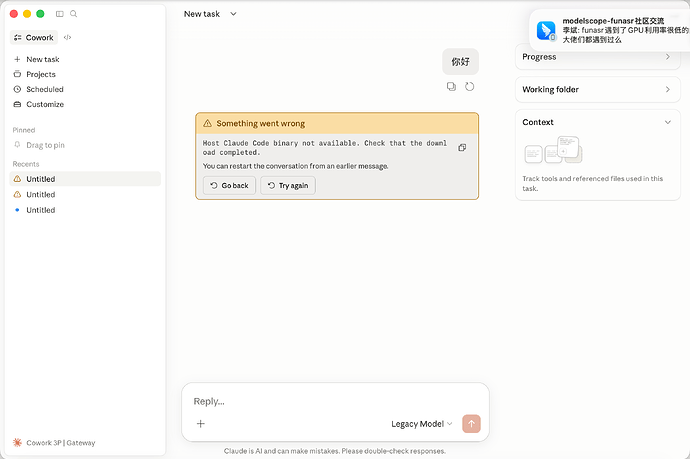Click the Recents section heading
The image size is (690, 459).
tap(26, 164)
